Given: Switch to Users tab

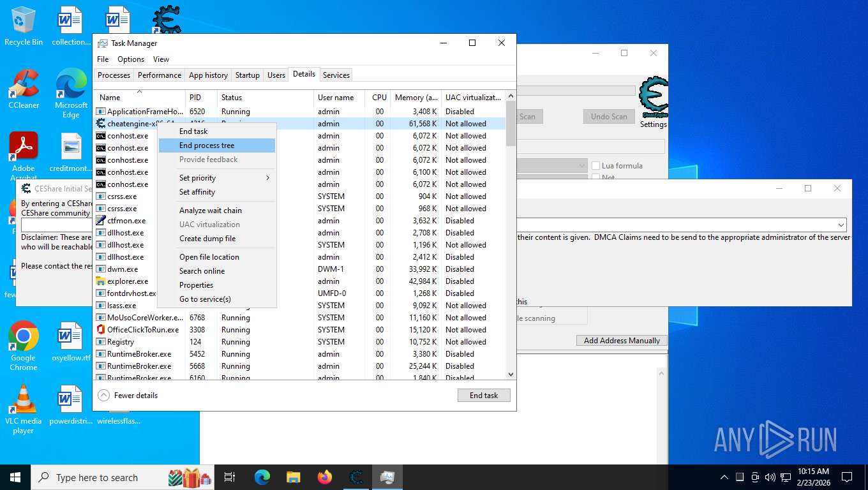Looking at the screenshot, I should (276, 75).
